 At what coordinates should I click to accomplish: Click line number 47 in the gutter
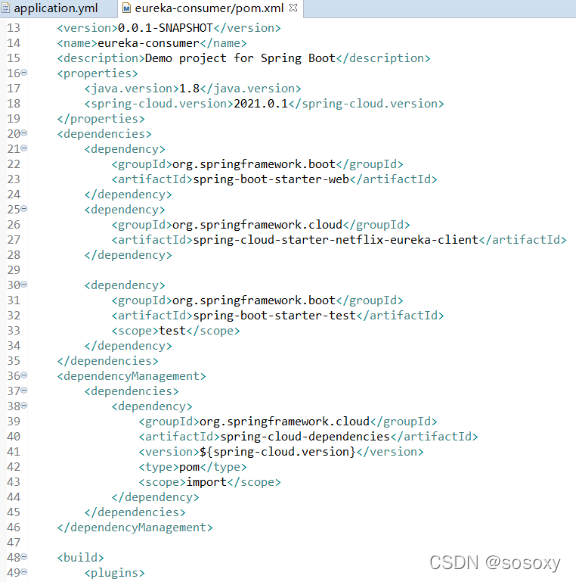click(x=14, y=543)
